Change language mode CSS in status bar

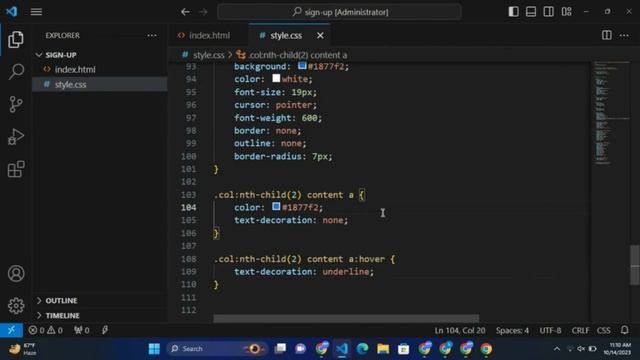tap(604, 330)
